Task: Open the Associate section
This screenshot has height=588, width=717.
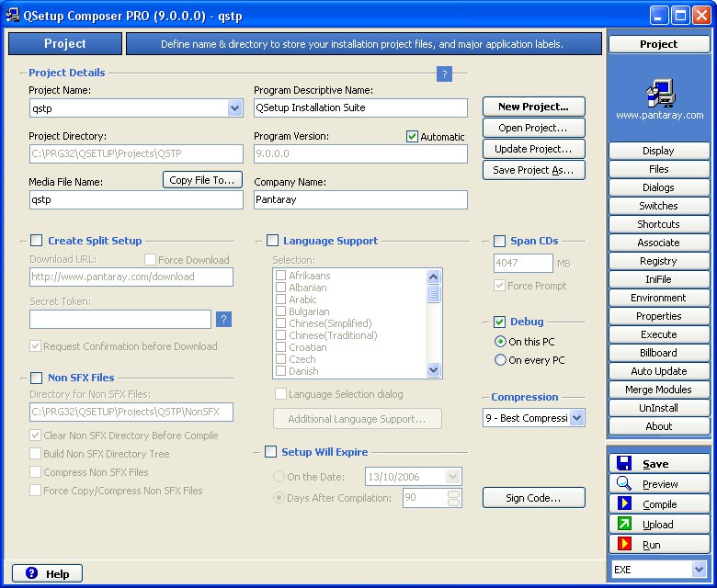Action: pyautogui.click(x=658, y=243)
